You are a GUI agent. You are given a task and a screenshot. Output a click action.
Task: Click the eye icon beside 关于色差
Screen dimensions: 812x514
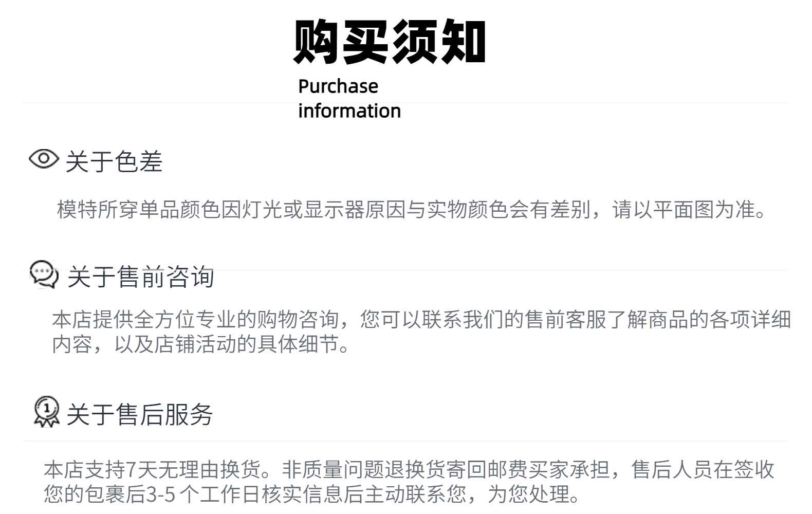point(44,159)
